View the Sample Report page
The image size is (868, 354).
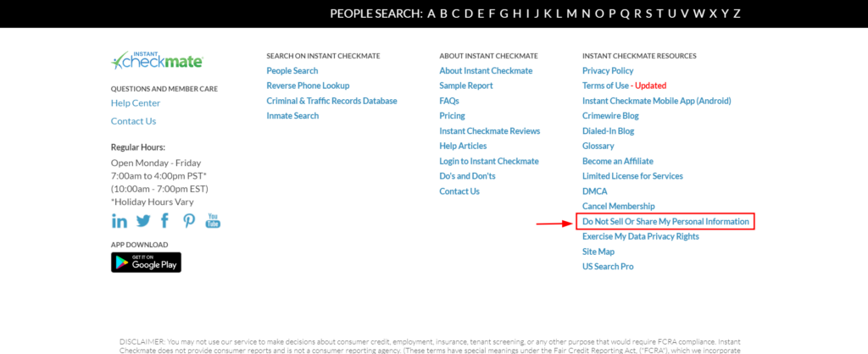[466, 86]
